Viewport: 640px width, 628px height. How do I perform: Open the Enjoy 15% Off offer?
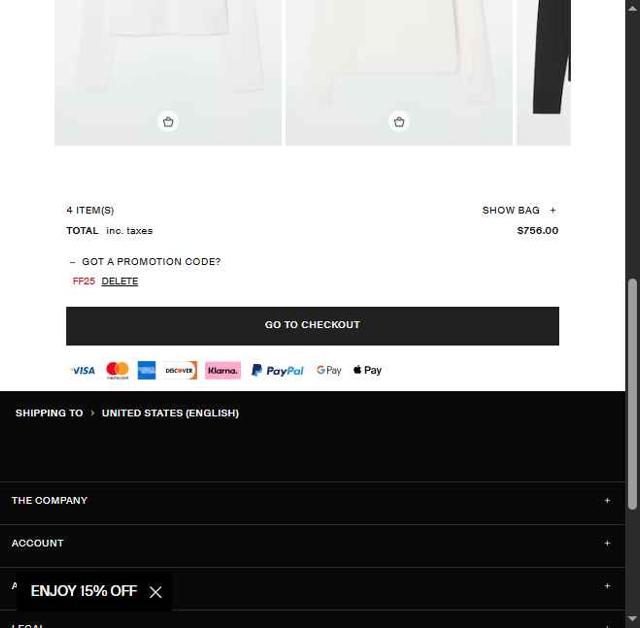(84, 591)
